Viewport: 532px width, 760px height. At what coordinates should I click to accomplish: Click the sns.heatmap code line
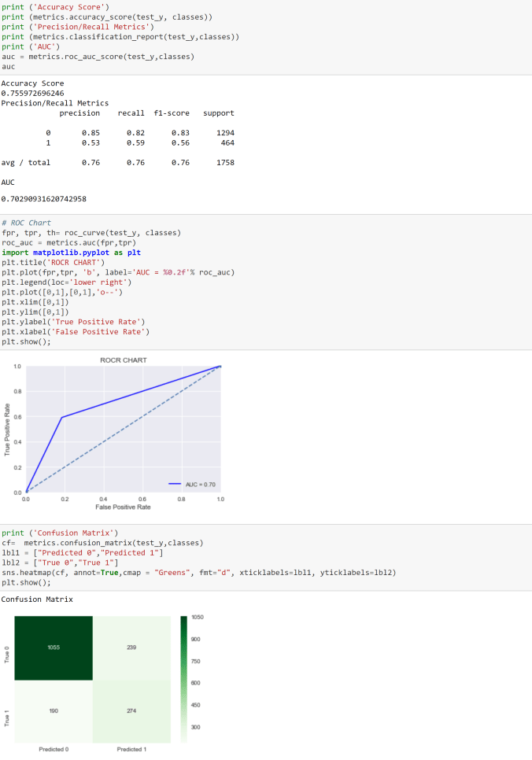[x=198, y=573]
